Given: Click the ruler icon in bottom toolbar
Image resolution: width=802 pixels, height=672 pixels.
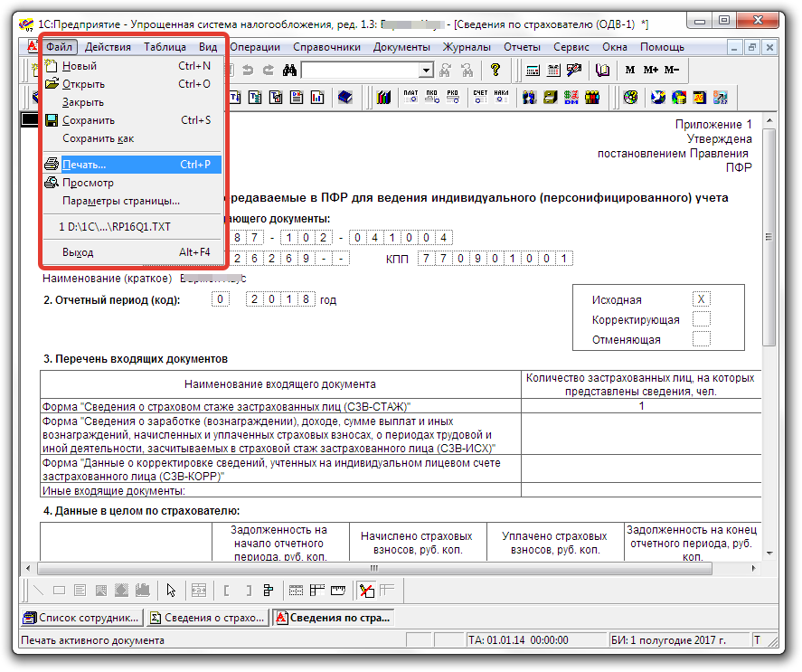Looking at the screenshot, I should pos(337,591).
